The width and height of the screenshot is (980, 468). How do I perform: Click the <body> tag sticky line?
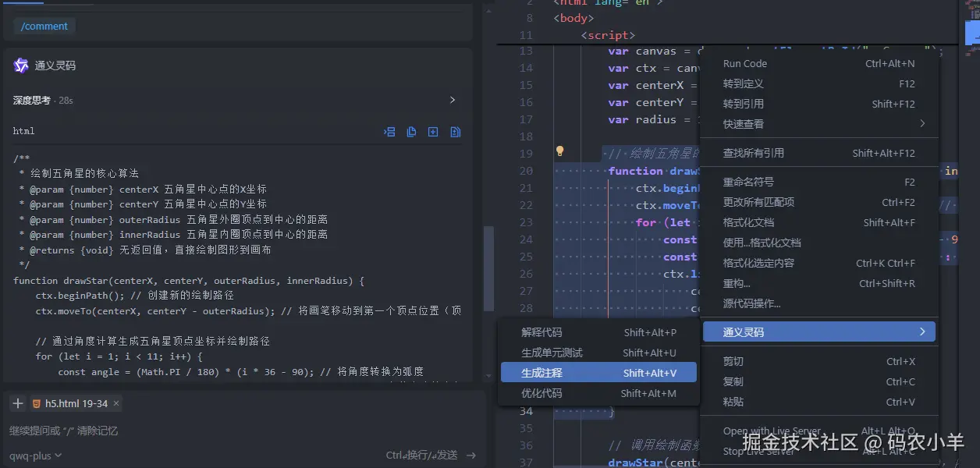(x=573, y=18)
